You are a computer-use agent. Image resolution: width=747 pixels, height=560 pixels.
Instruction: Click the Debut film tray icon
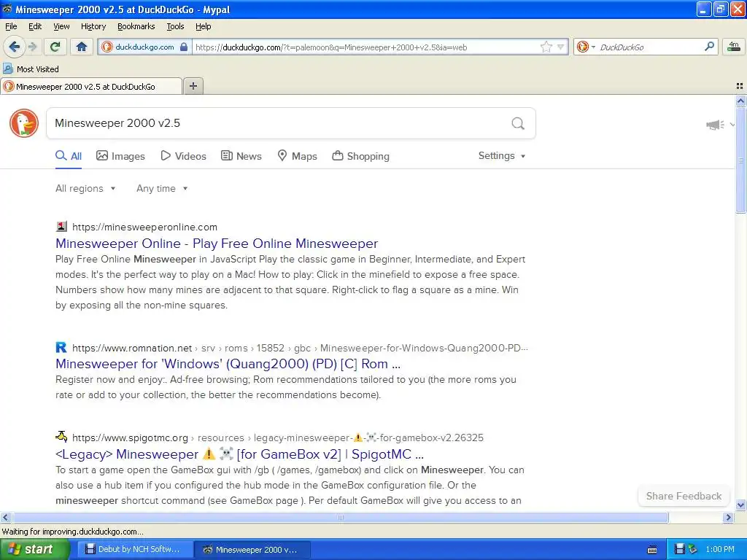click(x=680, y=549)
